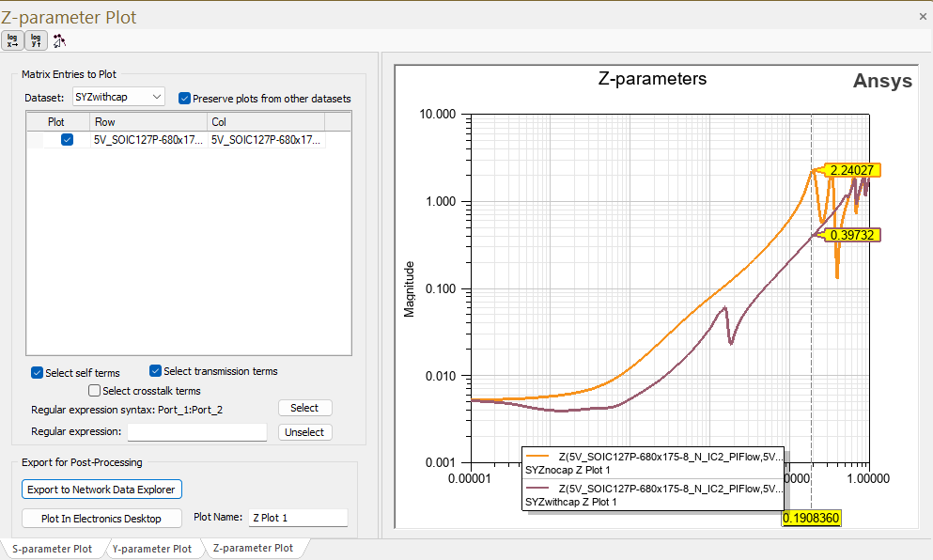Click the 0.39732 marker label

(x=852, y=235)
